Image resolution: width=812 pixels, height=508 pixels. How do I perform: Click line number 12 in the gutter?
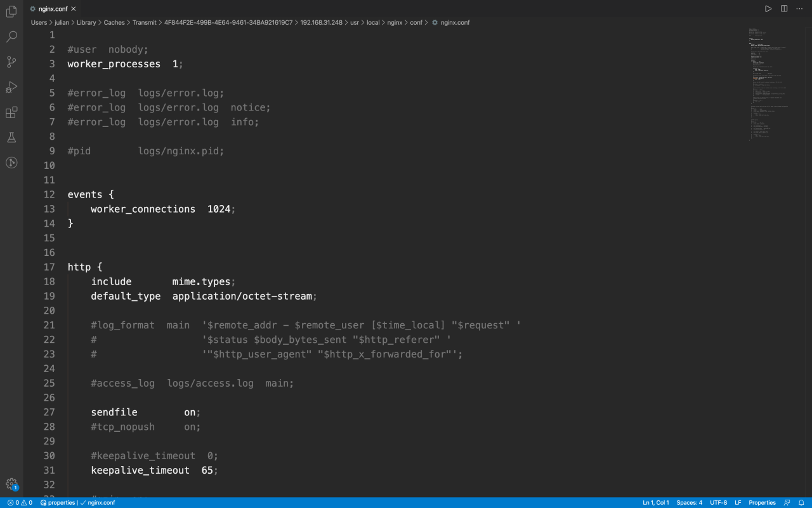pyautogui.click(x=49, y=194)
